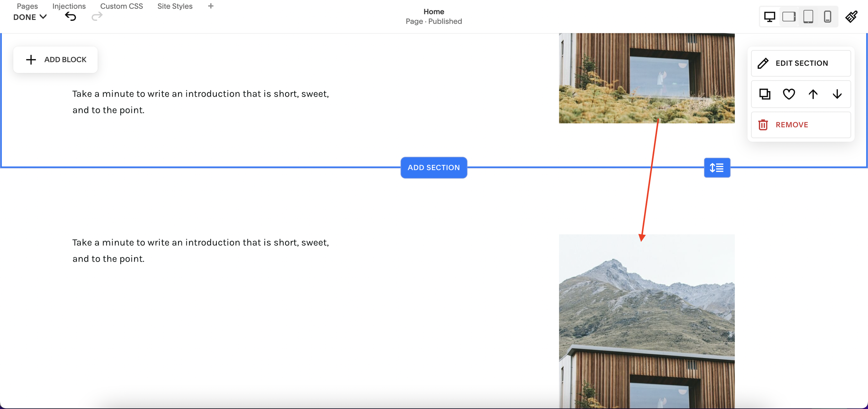Duplicate section using the copy icon

(x=765, y=94)
